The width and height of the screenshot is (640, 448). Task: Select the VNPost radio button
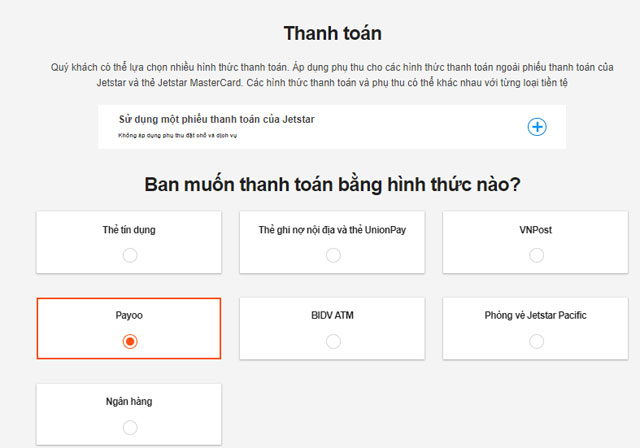pos(536,255)
